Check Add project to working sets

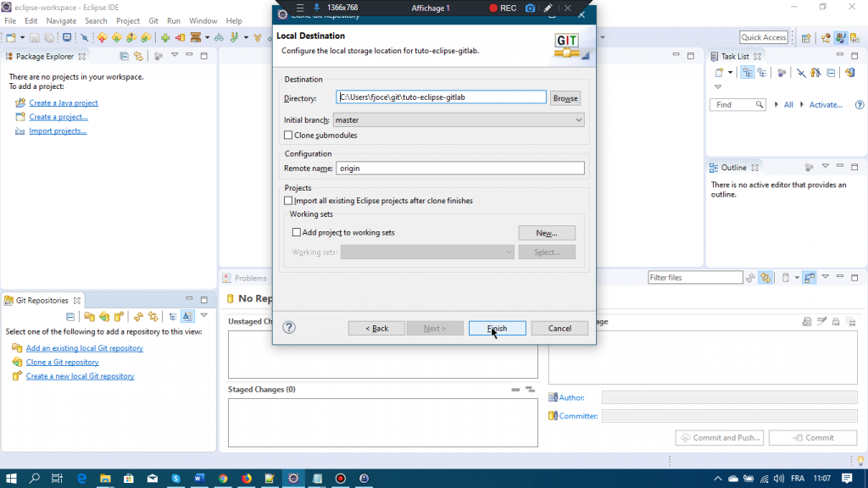(x=297, y=232)
